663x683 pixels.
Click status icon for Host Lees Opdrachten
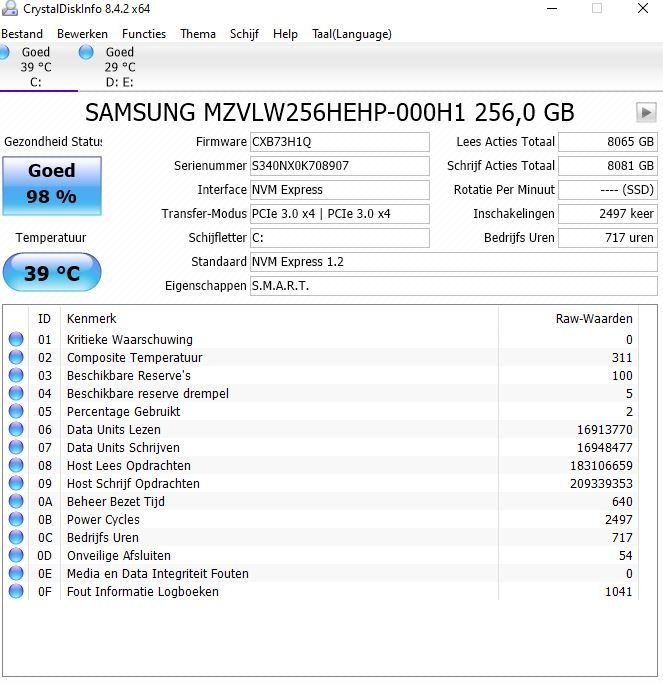[16, 465]
